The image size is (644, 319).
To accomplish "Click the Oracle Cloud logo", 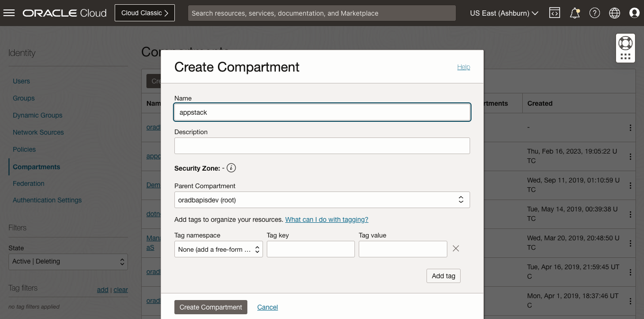I will 64,13.
